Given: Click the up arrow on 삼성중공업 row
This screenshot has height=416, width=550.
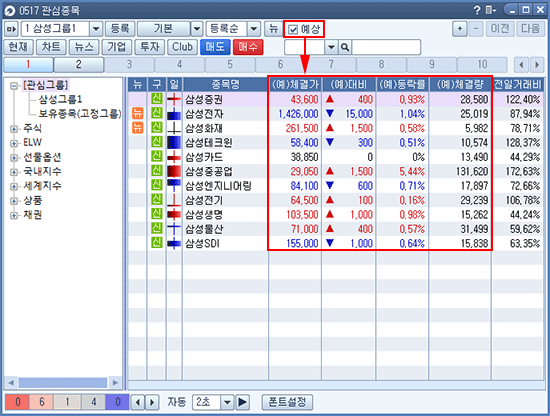Looking at the screenshot, I should (x=330, y=171).
